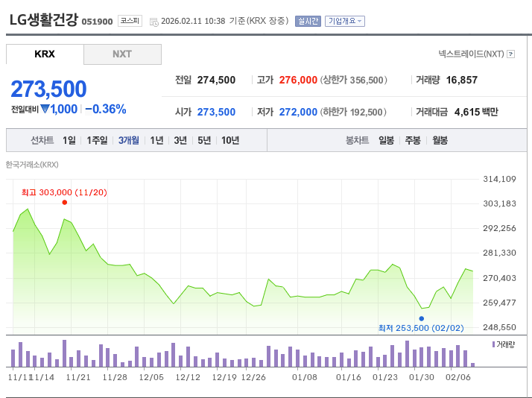Click the 거래대금 value 4,615 백만
This screenshot has width=532, height=398.
[x=476, y=112]
